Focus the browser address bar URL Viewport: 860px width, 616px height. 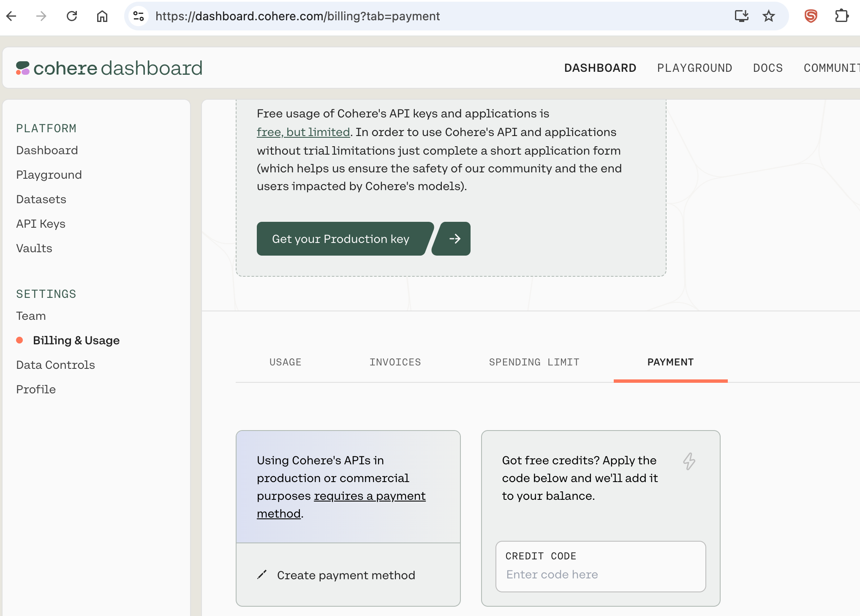click(x=297, y=16)
